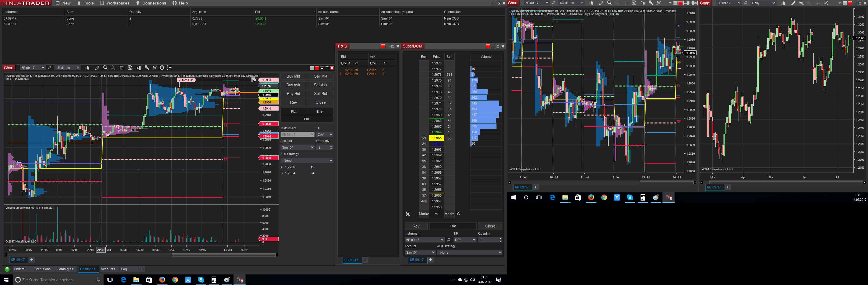Viewport: 868px width, 285px height.
Task: Open SuperDOM Instrument 6B 09-17 dropdown
Action: (x=424, y=240)
